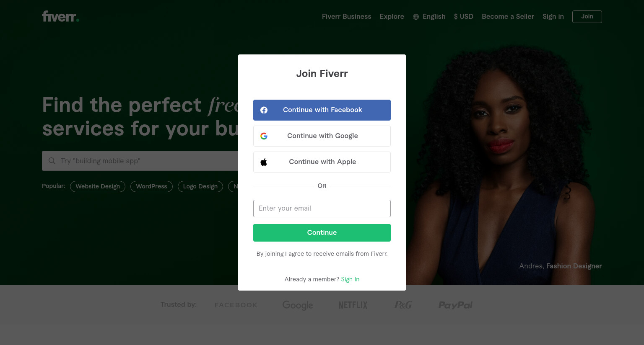Focus the Enter your email field
The width and height of the screenshot is (644, 345).
tap(322, 209)
